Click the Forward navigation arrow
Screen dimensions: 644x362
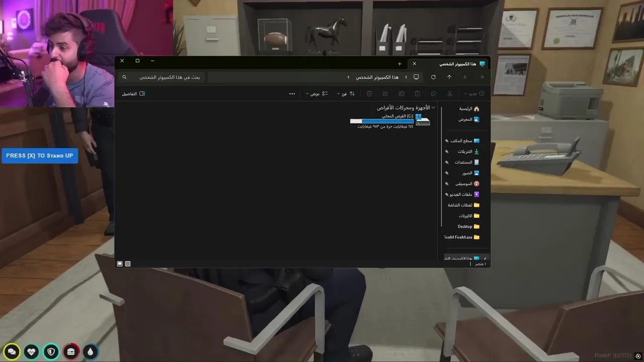465,77
